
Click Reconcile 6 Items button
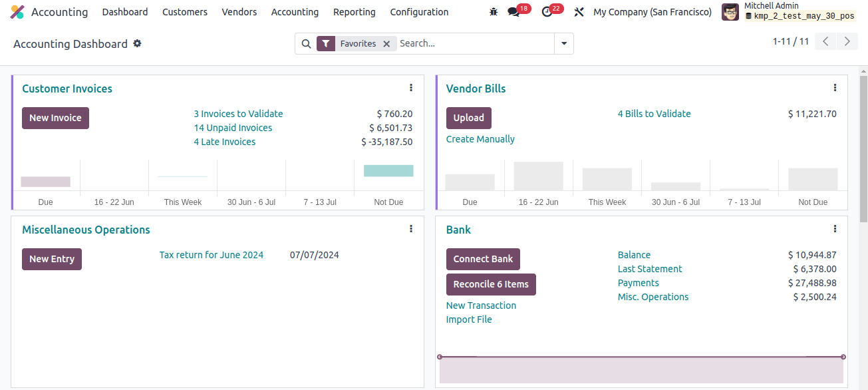[x=491, y=284]
